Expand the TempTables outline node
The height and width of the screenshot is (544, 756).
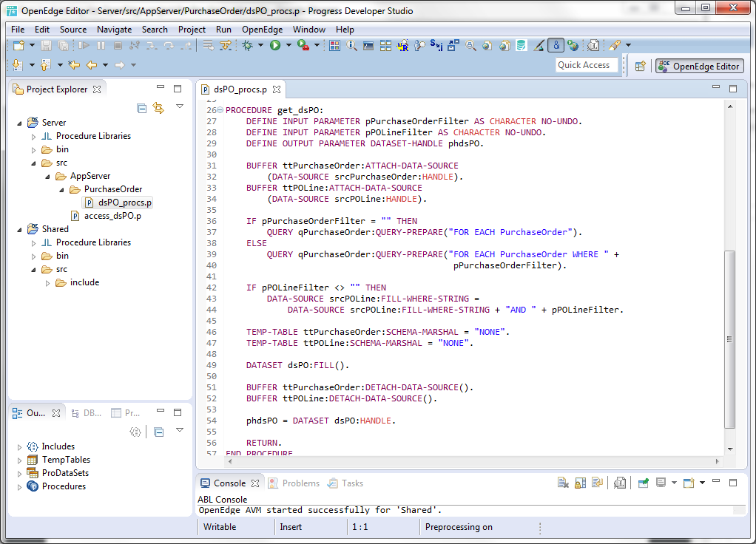click(x=19, y=460)
